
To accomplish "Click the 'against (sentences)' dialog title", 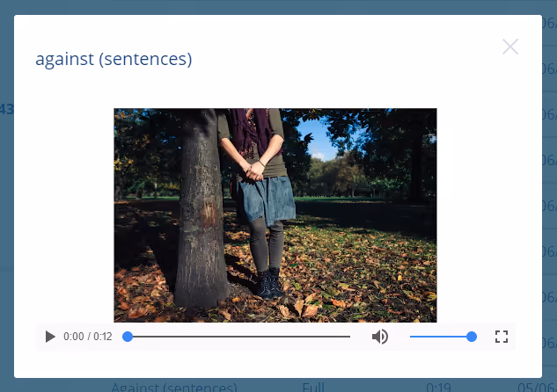I will (x=114, y=59).
